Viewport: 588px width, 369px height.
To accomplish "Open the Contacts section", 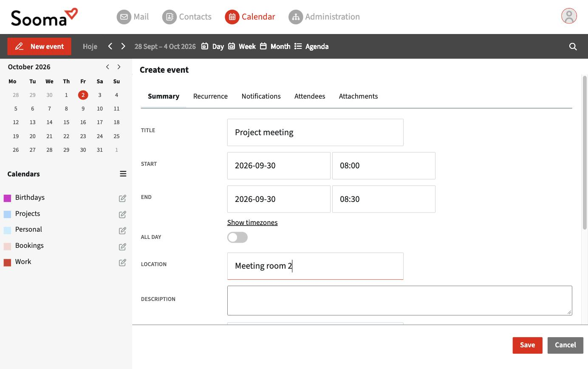I will point(187,17).
